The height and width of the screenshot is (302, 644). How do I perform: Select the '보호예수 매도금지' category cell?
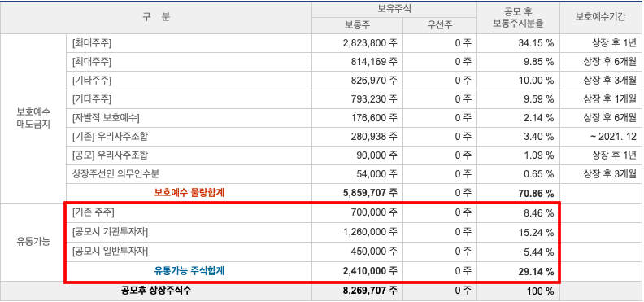(33, 118)
